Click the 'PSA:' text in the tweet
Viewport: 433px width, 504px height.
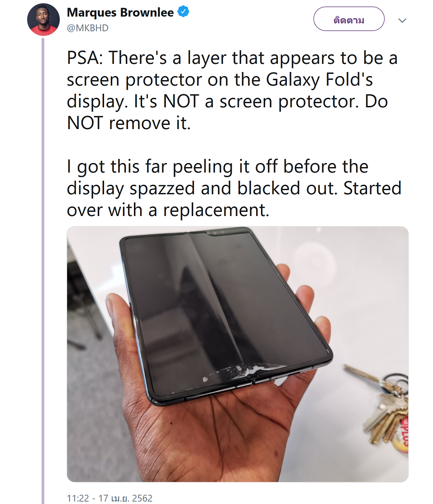(85, 58)
